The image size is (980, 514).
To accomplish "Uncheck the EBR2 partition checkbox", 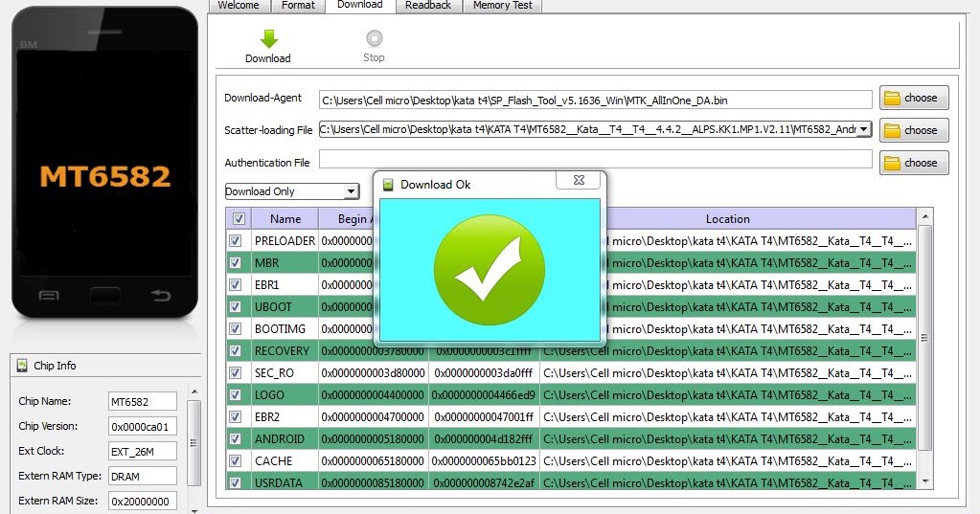I will 236,416.
